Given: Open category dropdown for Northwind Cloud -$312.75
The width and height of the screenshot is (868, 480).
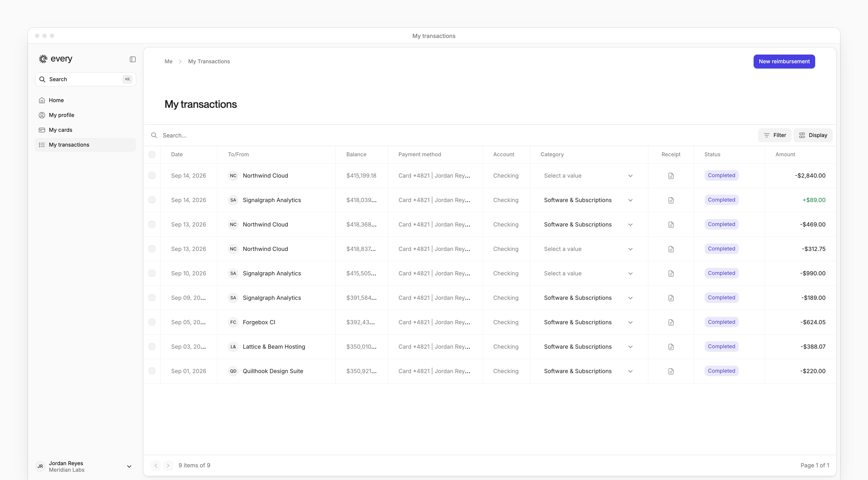Looking at the screenshot, I should [x=588, y=249].
